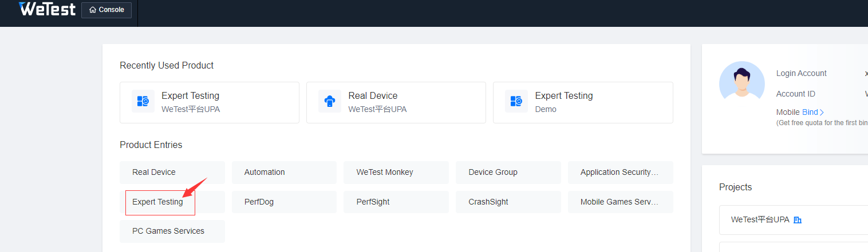
Task: Click the home icon in Console button
Action: (93, 10)
